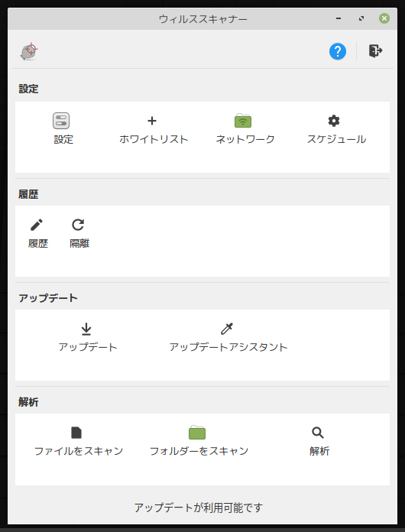405x532 pixels.
Task: Click the アップデート download arrow icon
Action: pyautogui.click(x=86, y=329)
